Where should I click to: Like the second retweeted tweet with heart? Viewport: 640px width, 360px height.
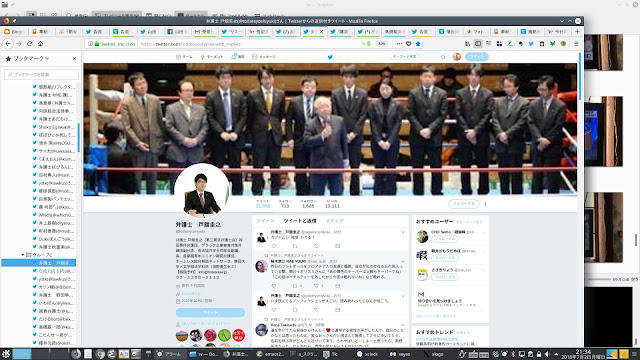[316, 286]
